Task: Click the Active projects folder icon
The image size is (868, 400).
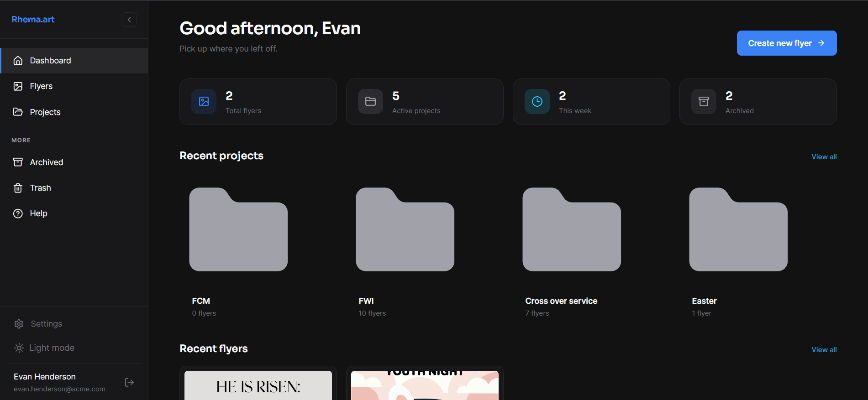Action: 370,101
